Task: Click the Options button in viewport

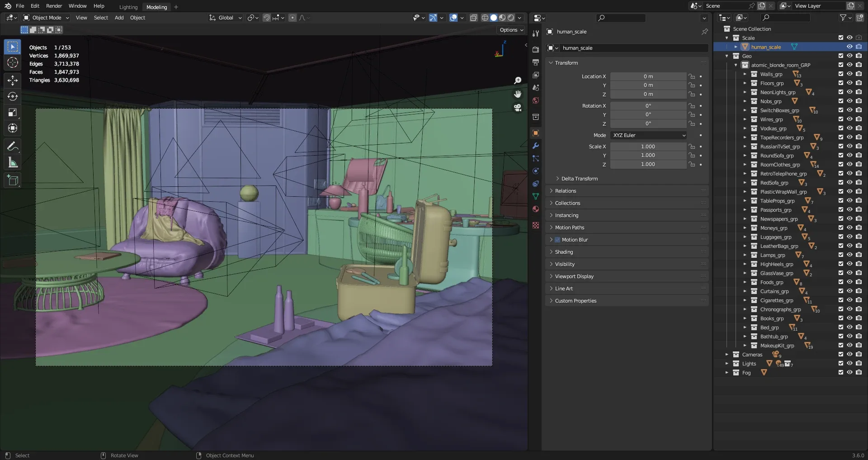Action: pyautogui.click(x=511, y=30)
